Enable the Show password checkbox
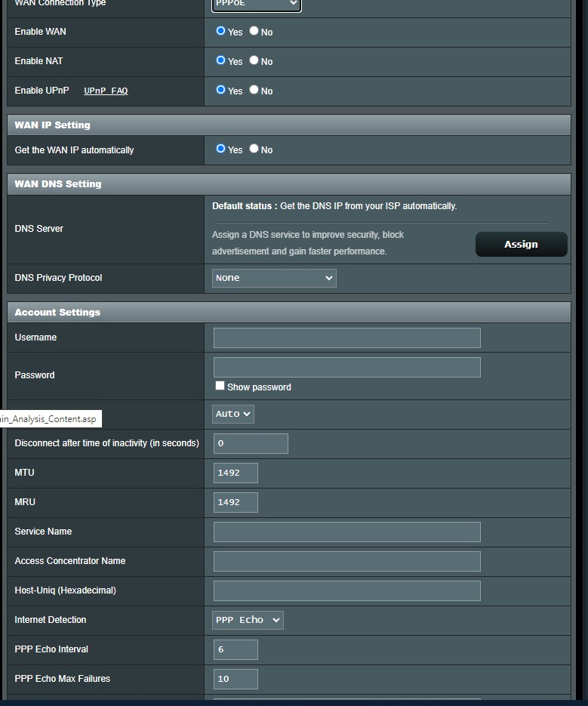This screenshot has width=588, height=706. pos(220,385)
